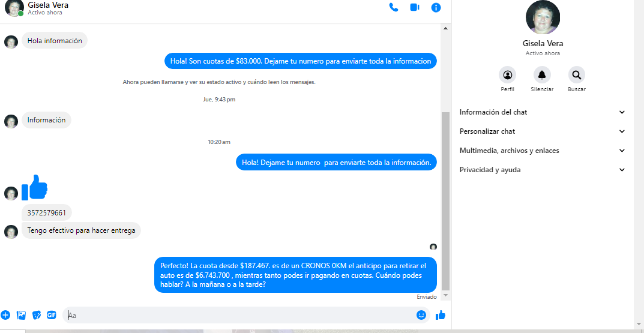Expand Personalizar chat section
644x333 pixels.
542,131
